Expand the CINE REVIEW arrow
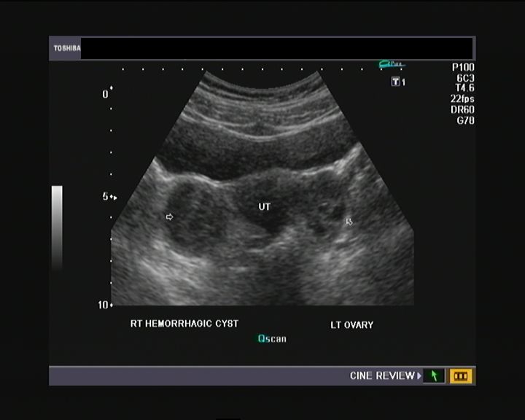The image size is (525, 420). tap(419, 376)
